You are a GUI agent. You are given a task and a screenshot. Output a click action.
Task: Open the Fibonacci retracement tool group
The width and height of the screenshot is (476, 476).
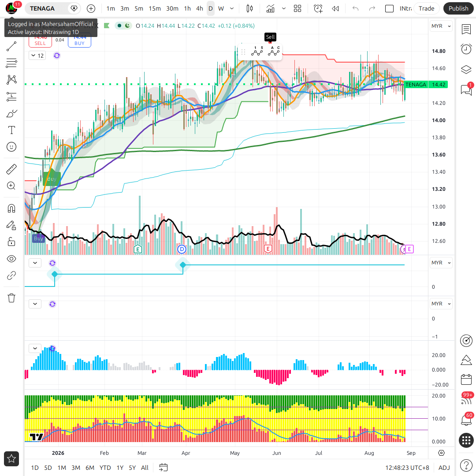[11, 63]
